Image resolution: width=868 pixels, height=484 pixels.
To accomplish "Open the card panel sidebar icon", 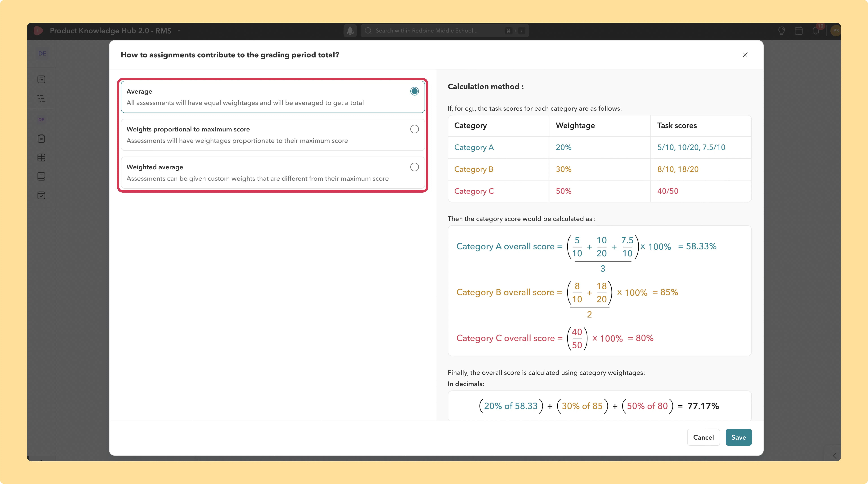I will click(41, 176).
